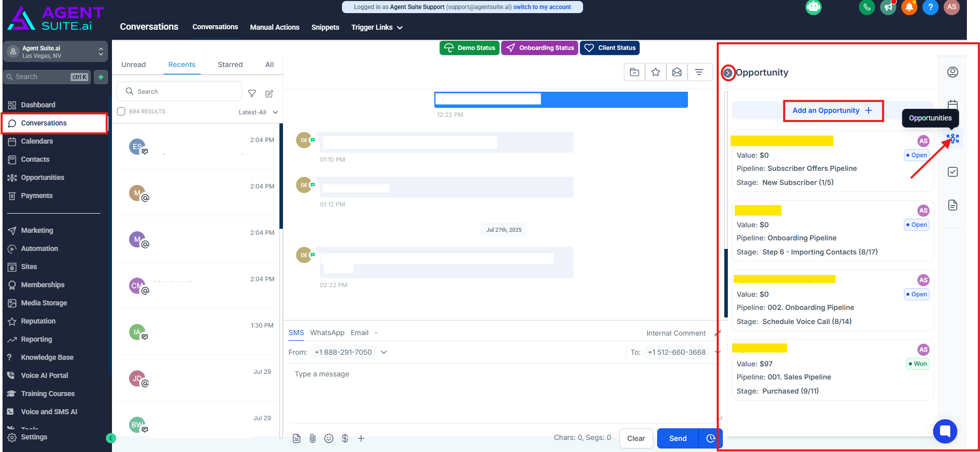Click the Client Status button
Viewport: 980px width, 452px height.
(x=610, y=48)
